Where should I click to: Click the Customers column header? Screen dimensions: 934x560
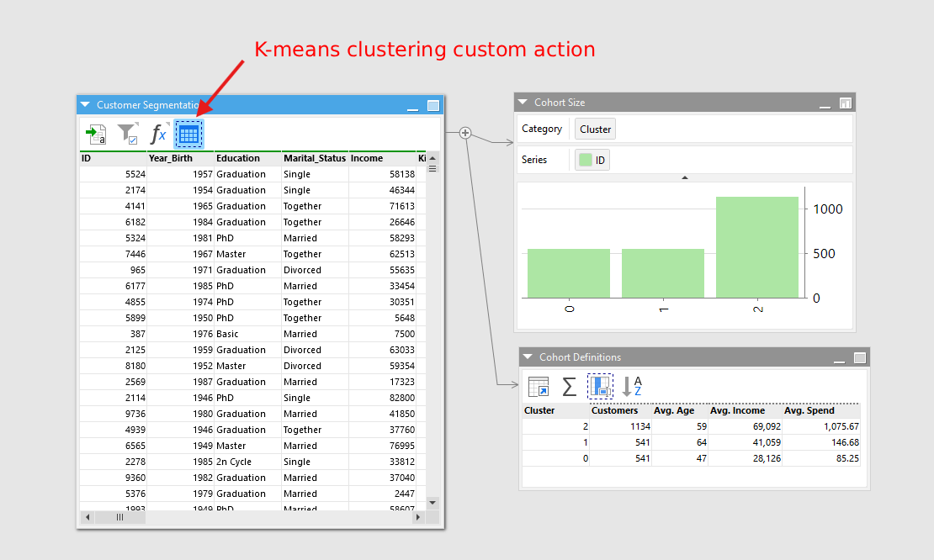coord(620,410)
